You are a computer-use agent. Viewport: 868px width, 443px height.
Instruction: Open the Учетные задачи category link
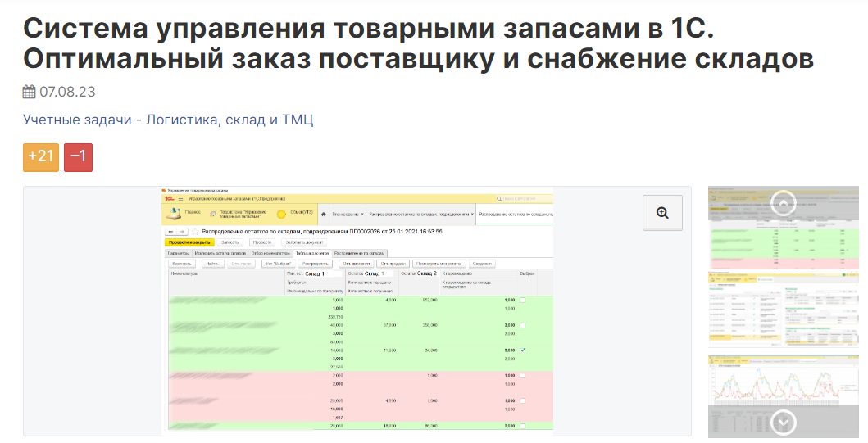tap(77, 120)
